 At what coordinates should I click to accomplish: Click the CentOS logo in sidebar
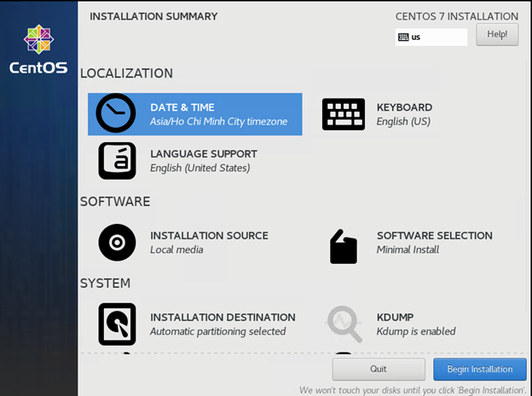[x=38, y=39]
